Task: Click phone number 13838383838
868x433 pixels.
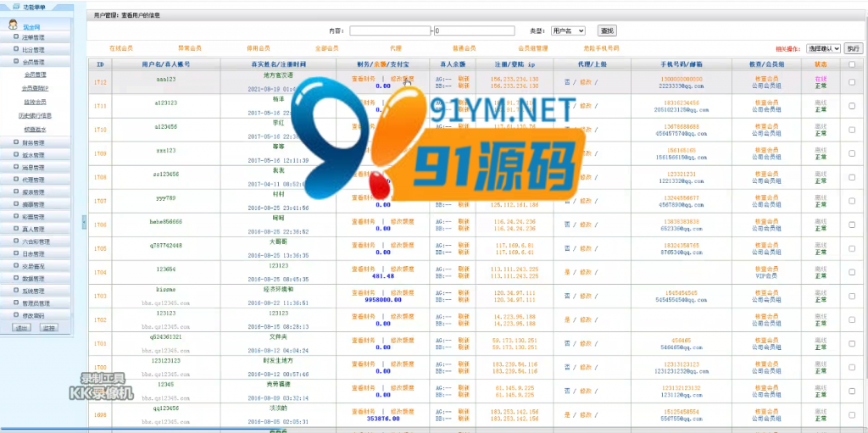Action: pyautogui.click(x=683, y=221)
